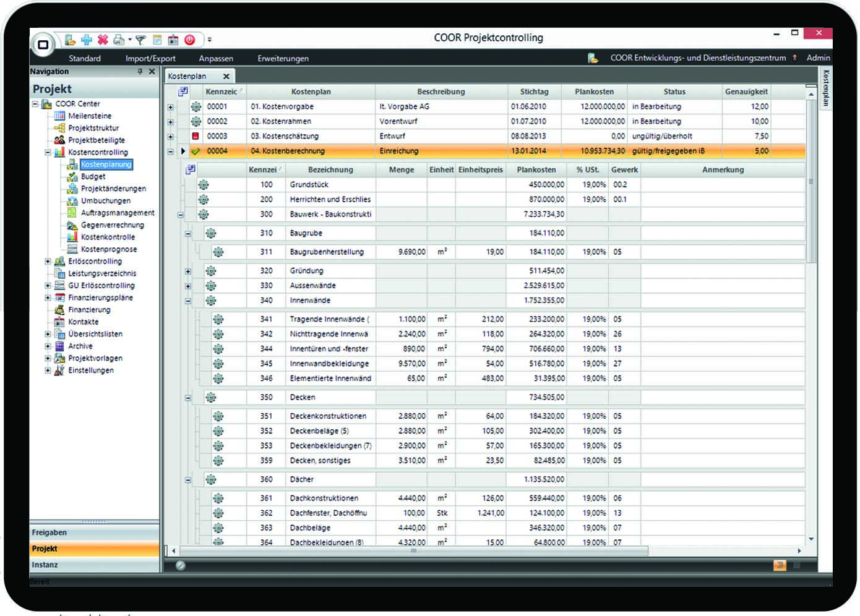Click the Stichtag column header
Image resolution: width=860 pixels, height=616 pixels.
click(x=534, y=92)
